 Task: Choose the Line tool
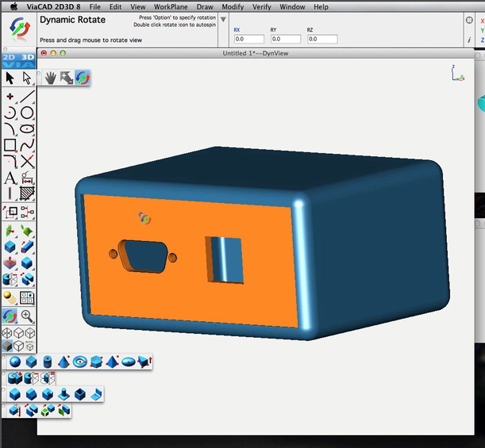pos(27,97)
